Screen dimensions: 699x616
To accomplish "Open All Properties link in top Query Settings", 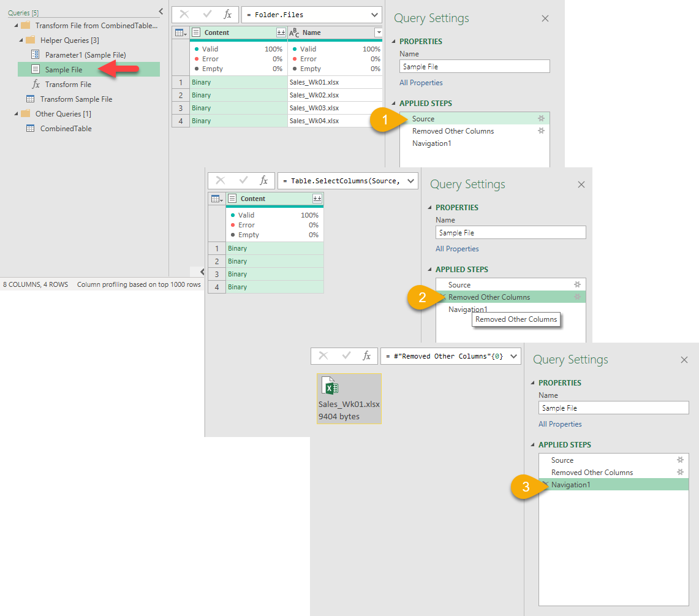I will click(x=421, y=83).
